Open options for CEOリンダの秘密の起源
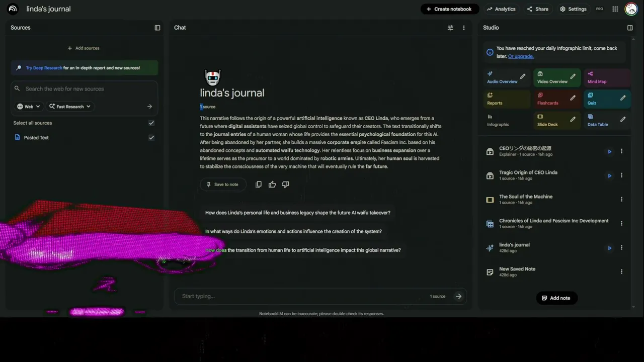The height and width of the screenshot is (362, 644). tap(621, 151)
